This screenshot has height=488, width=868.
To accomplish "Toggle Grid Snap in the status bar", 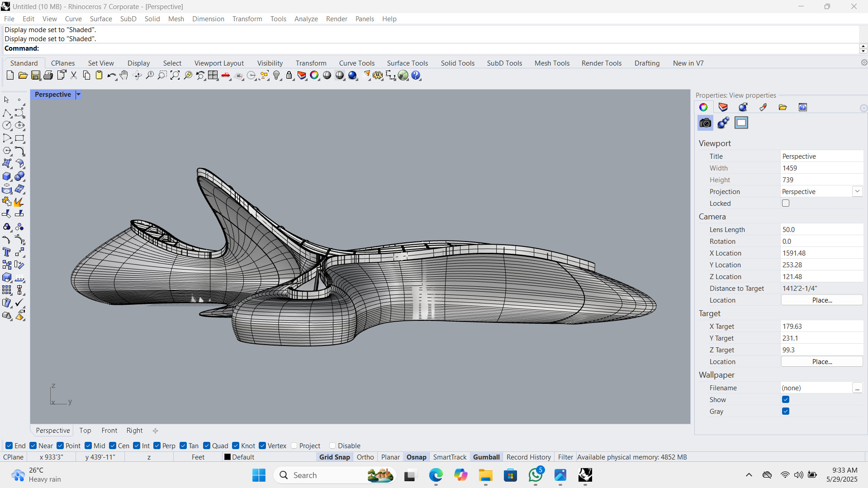I will pyautogui.click(x=335, y=457).
